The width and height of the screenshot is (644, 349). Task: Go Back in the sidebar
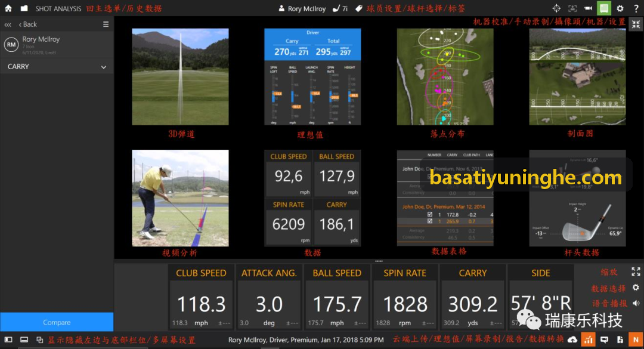pyautogui.click(x=28, y=24)
